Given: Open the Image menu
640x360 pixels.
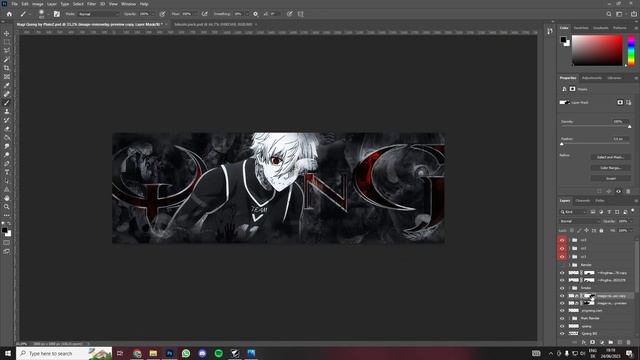Looking at the screenshot, I should point(38,4).
